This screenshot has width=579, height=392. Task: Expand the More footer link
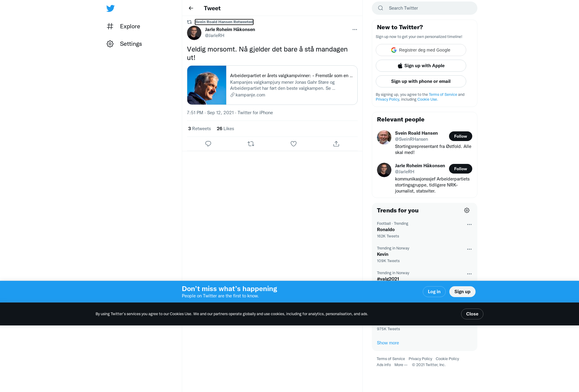point(401,365)
